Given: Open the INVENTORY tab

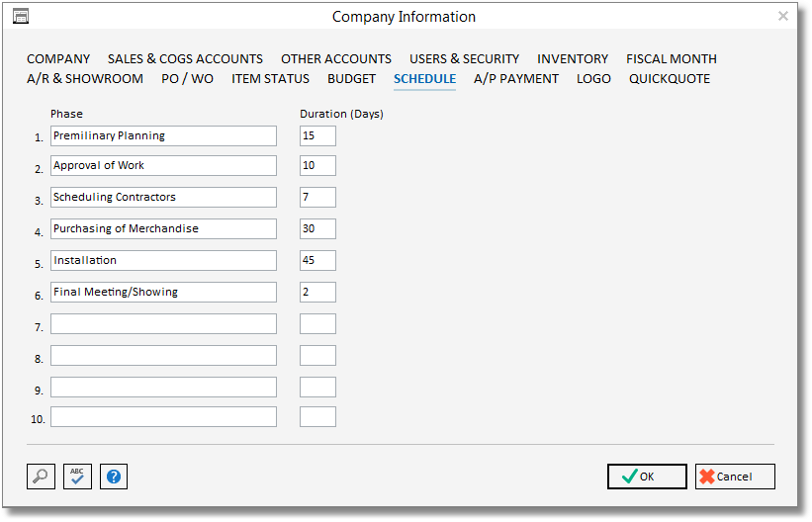Looking at the screenshot, I should point(573,59).
